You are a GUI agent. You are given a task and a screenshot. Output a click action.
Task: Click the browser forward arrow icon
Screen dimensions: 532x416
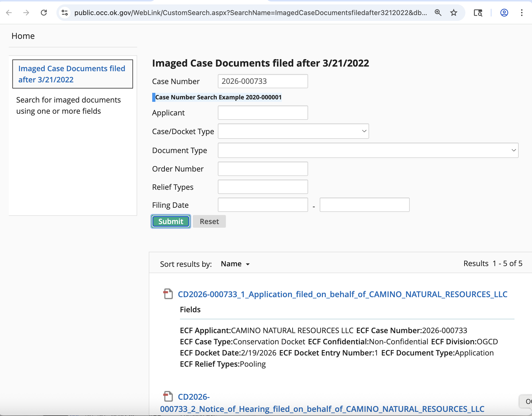(26, 13)
